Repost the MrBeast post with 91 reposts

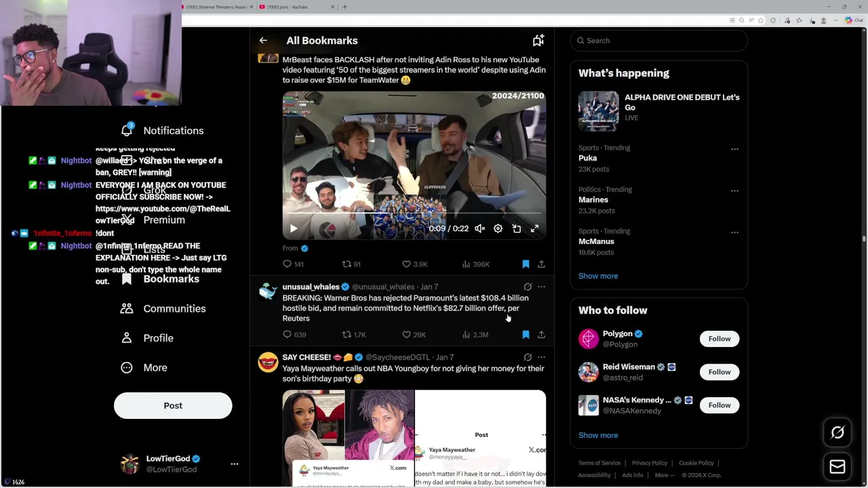click(x=351, y=264)
